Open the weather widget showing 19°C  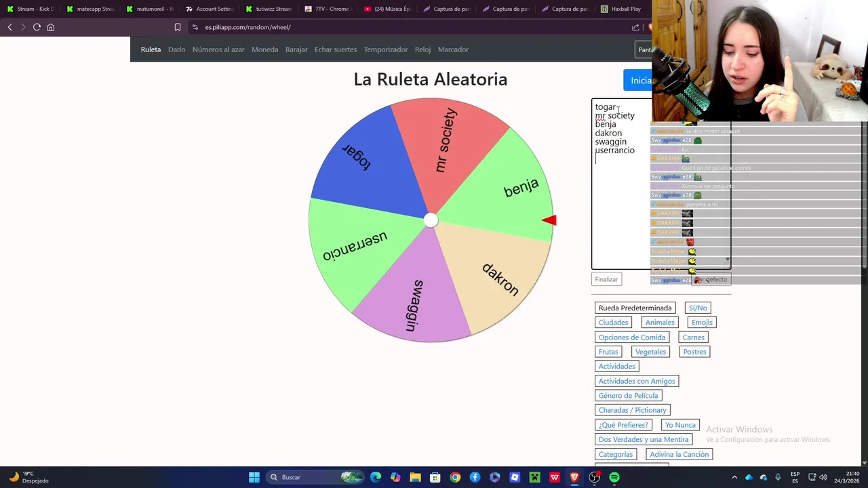point(27,477)
